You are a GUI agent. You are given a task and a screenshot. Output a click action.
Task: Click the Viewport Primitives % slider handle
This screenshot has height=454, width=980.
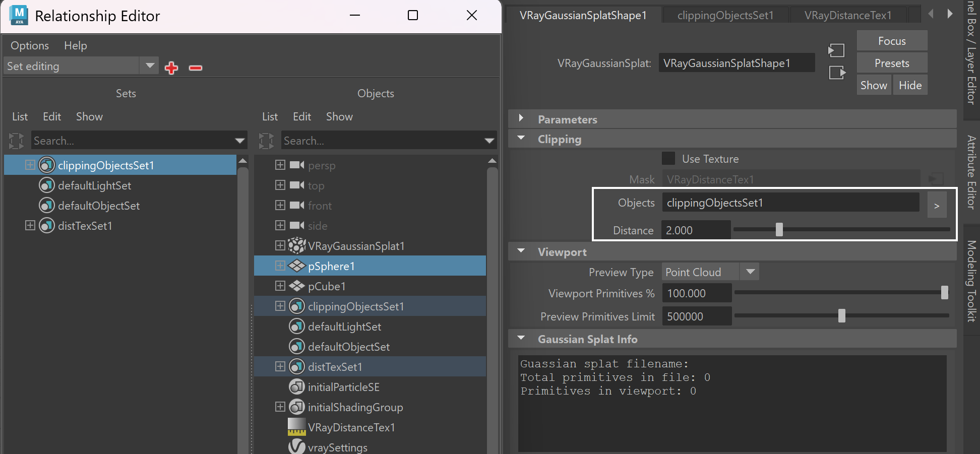[945, 292]
